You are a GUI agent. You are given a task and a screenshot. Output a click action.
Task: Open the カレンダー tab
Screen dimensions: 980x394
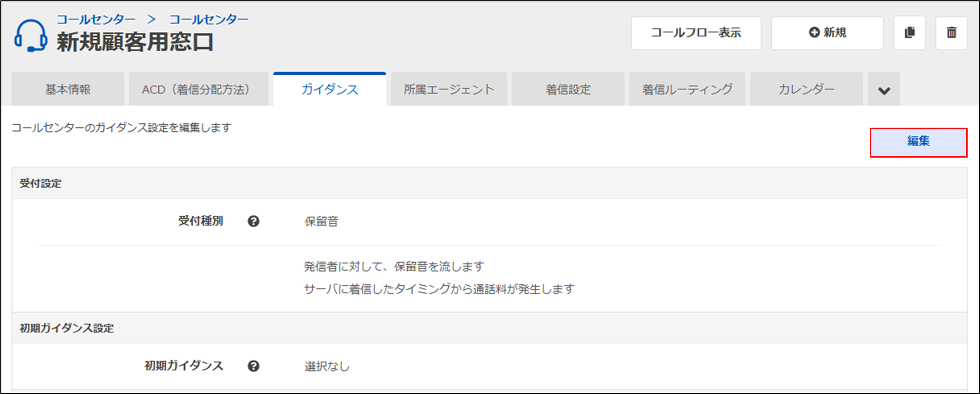[806, 90]
